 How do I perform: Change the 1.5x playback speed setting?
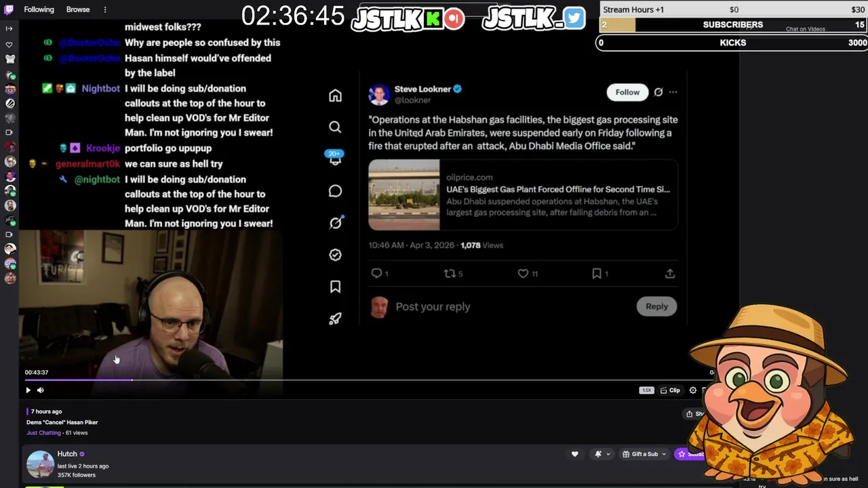tap(646, 390)
